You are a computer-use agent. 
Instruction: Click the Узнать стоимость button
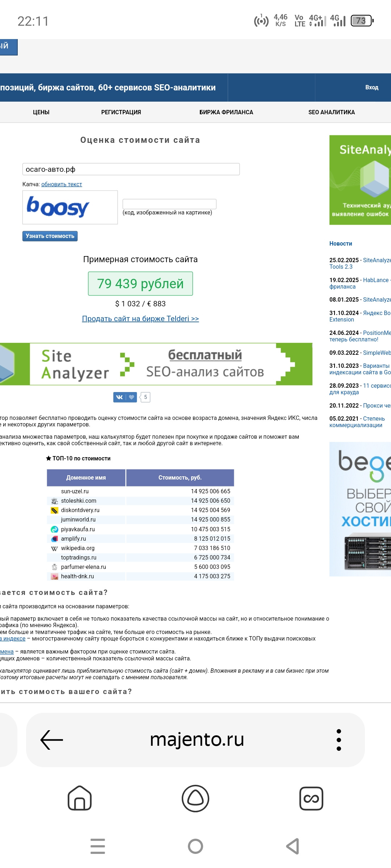(50, 236)
